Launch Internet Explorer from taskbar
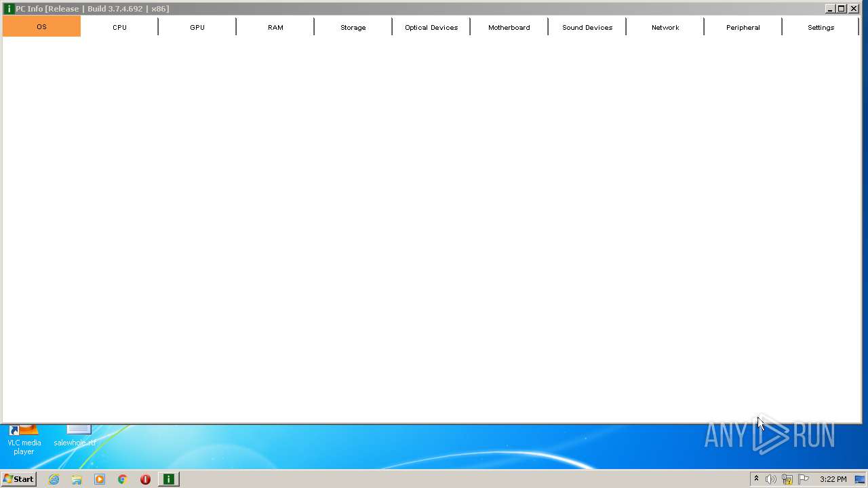Screen dimensions: 868x488 (54, 479)
